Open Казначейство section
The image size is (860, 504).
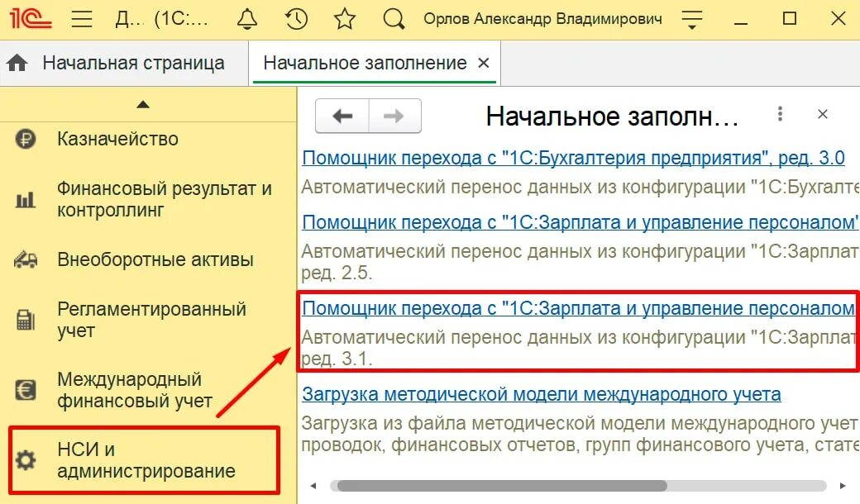(x=117, y=139)
